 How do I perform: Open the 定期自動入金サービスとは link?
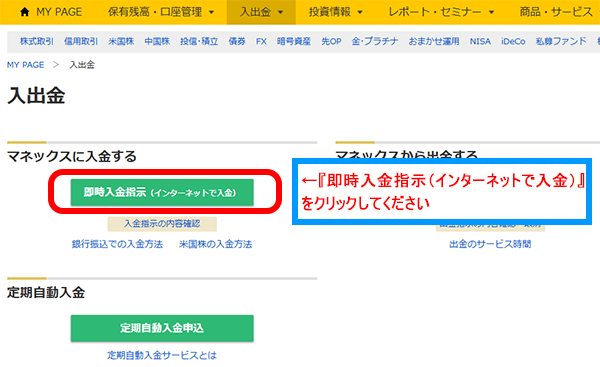click(162, 356)
